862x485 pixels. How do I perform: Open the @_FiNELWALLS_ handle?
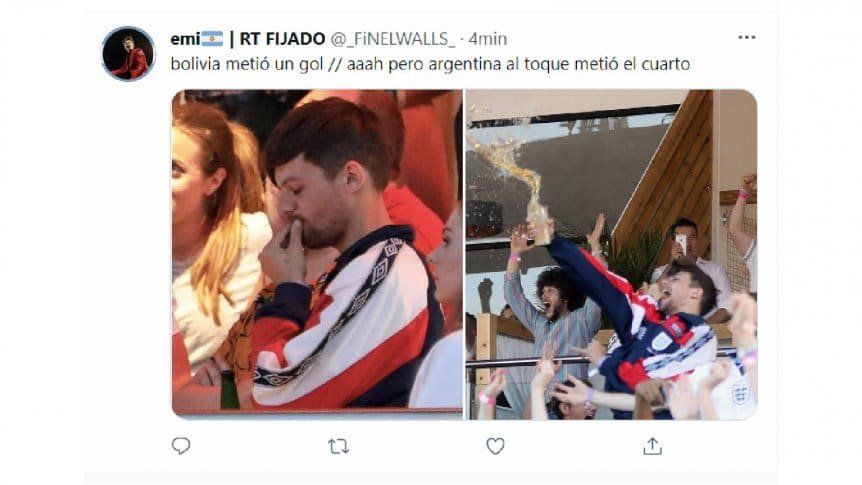click(393, 39)
